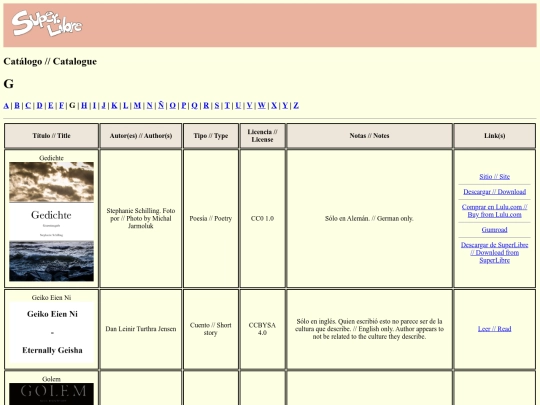Click the Gedichte book cover image

(x=51, y=221)
